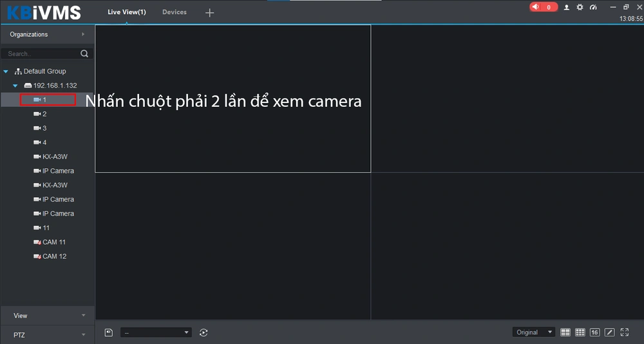Image resolution: width=644 pixels, height=344 pixels.
Task: Select the highlighted white-bordered video pane
Action: [x=233, y=99]
